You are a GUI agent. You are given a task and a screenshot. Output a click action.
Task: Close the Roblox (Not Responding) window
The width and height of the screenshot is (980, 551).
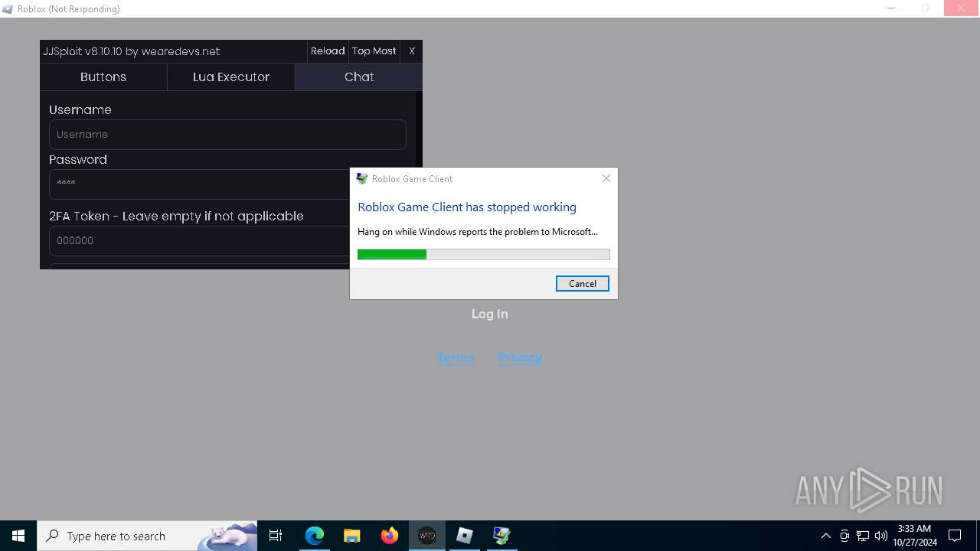click(962, 8)
